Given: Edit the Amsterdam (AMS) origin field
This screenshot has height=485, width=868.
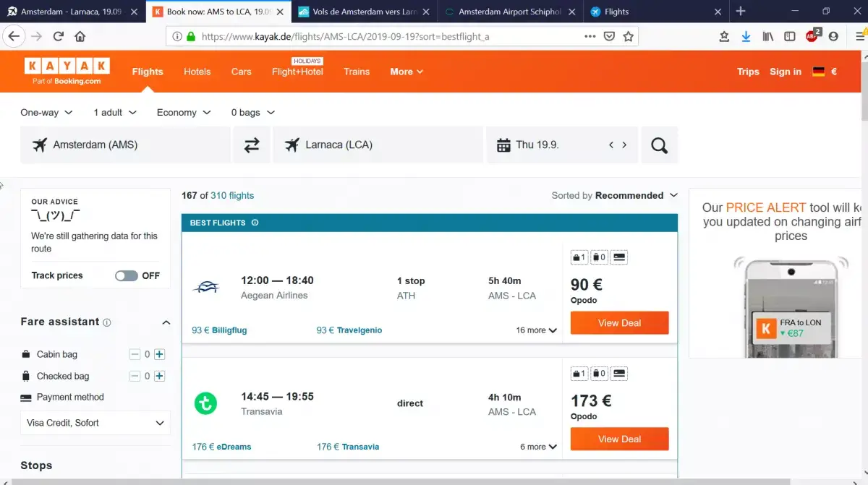Looking at the screenshot, I should (x=125, y=145).
